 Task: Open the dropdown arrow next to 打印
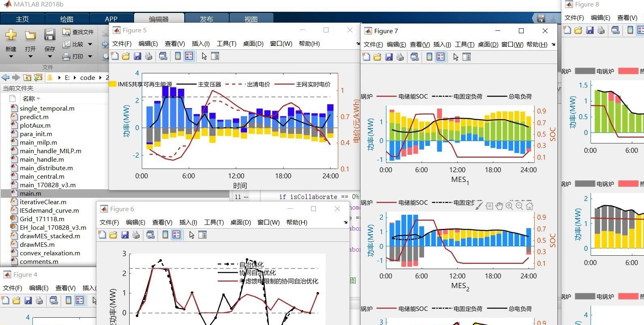90,56
